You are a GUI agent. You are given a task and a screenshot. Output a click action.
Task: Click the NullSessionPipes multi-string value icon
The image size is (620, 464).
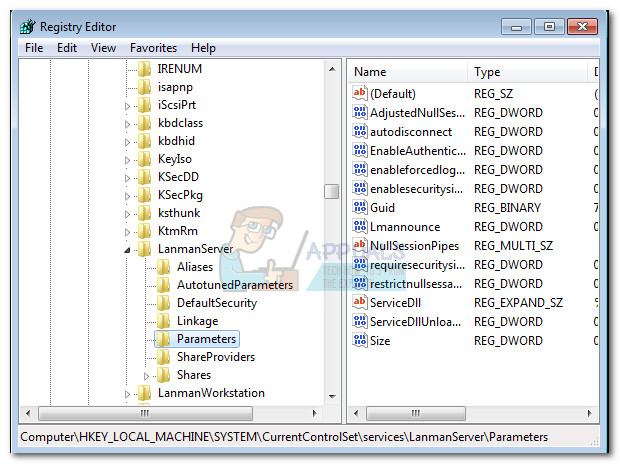360,245
